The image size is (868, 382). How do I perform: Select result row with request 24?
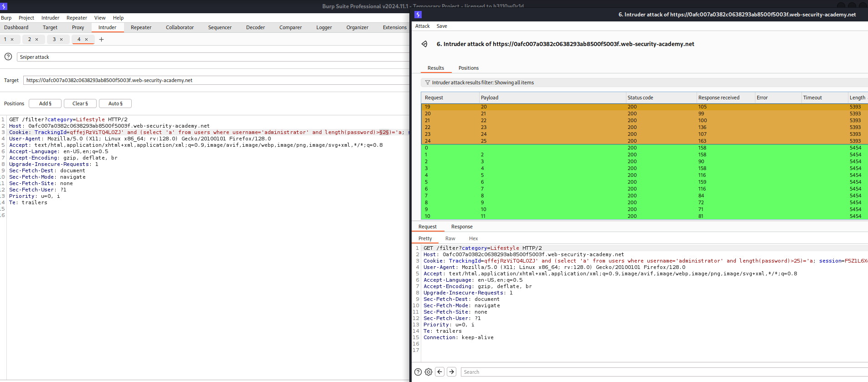coord(645,141)
